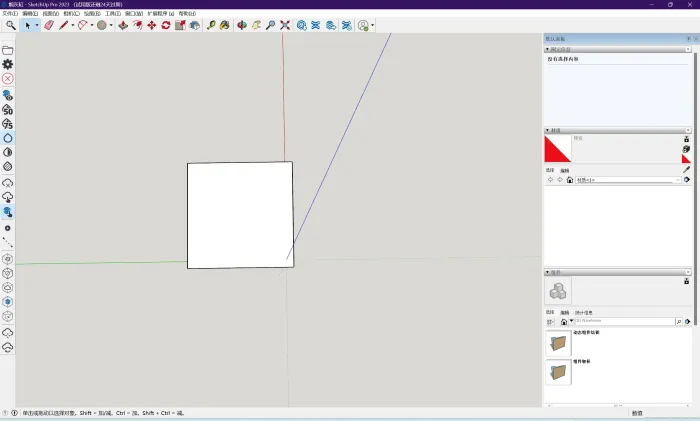
Task: Collapse the Entity Info panel header
Action: [548, 48]
